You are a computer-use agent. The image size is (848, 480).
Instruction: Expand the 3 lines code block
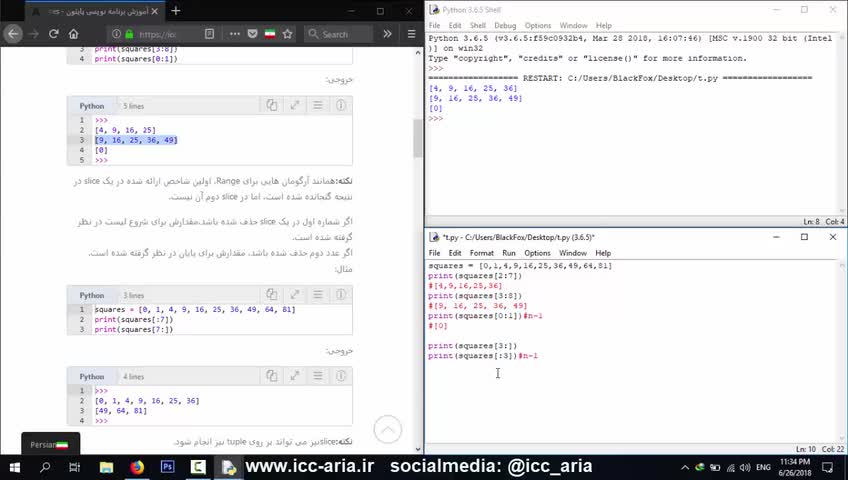click(295, 295)
